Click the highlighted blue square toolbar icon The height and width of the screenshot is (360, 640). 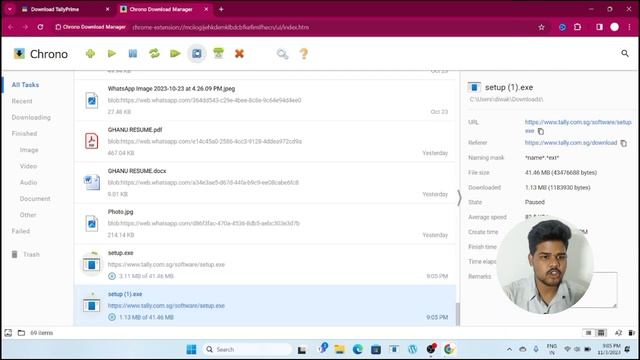197,53
